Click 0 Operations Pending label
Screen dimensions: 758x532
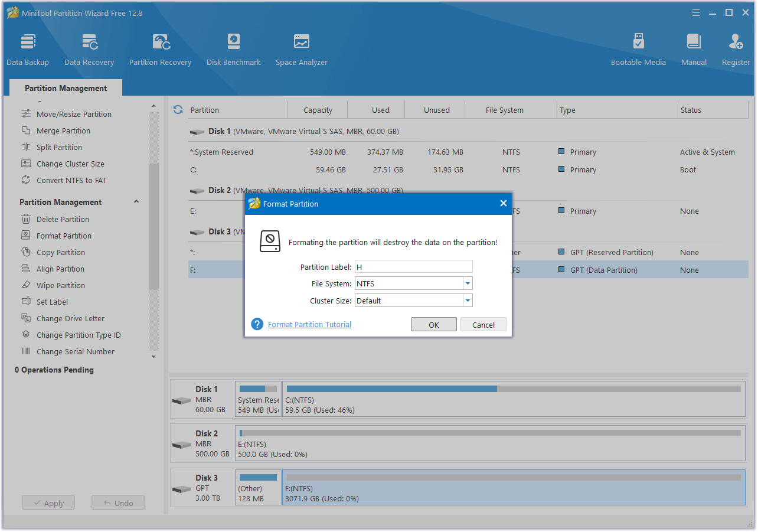coord(54,370)
